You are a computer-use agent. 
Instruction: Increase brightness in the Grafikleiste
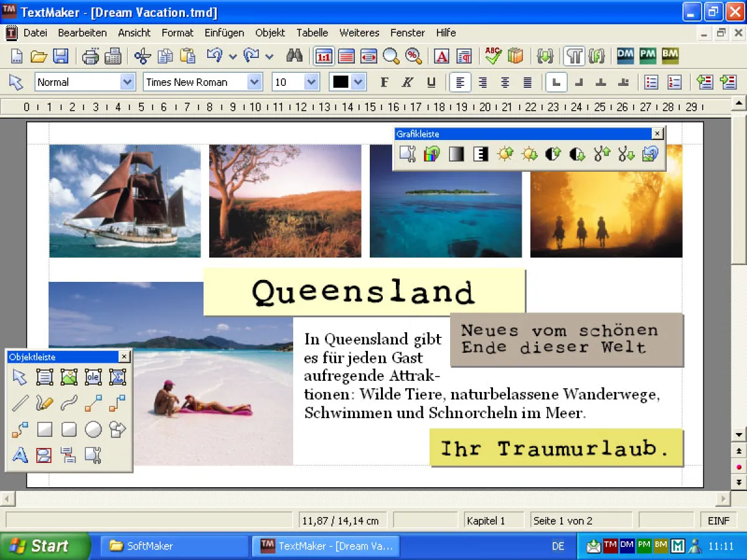point(505,154)
